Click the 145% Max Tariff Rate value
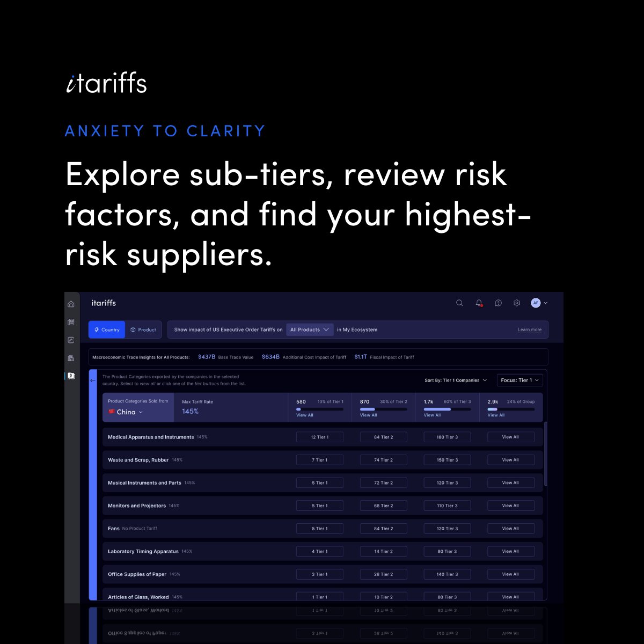Viewport: 644px width, 644px height. pyautogui.click(x=190, y=412)
